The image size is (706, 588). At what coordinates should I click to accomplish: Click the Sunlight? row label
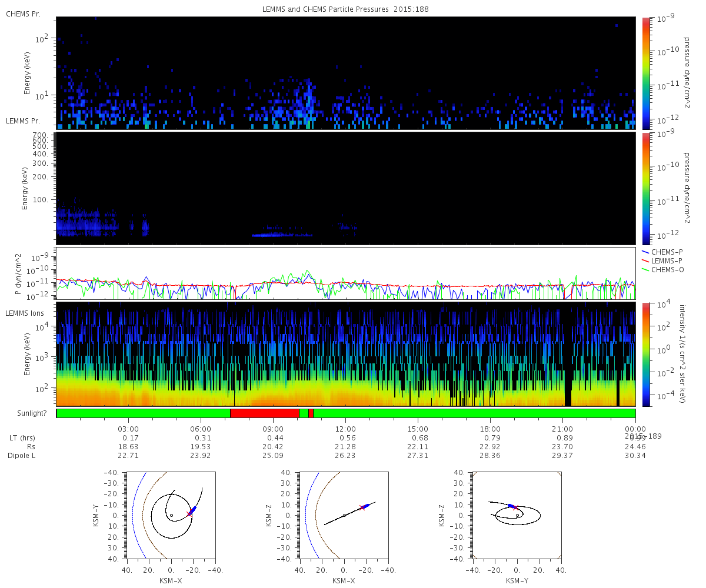coord(28,413)
